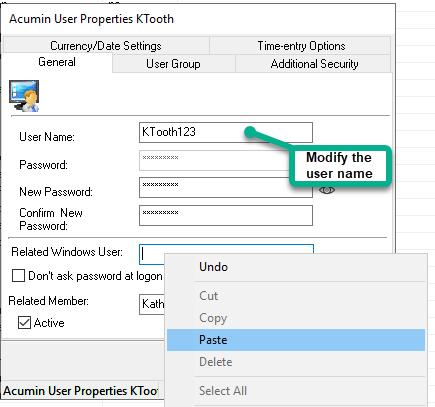435x407 pixels.
Task: Choose Undo from context menu
Action: [296, 267]
